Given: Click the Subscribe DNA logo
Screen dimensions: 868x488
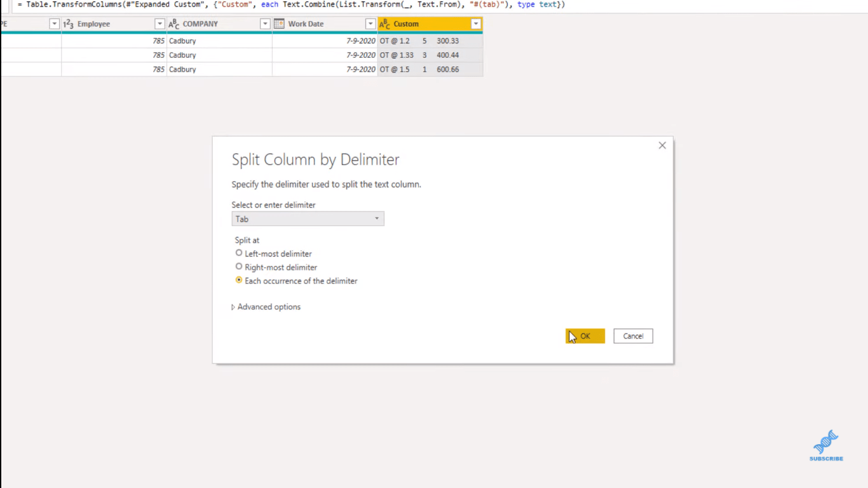Looking at the screenshot, I should pos(826,445).
